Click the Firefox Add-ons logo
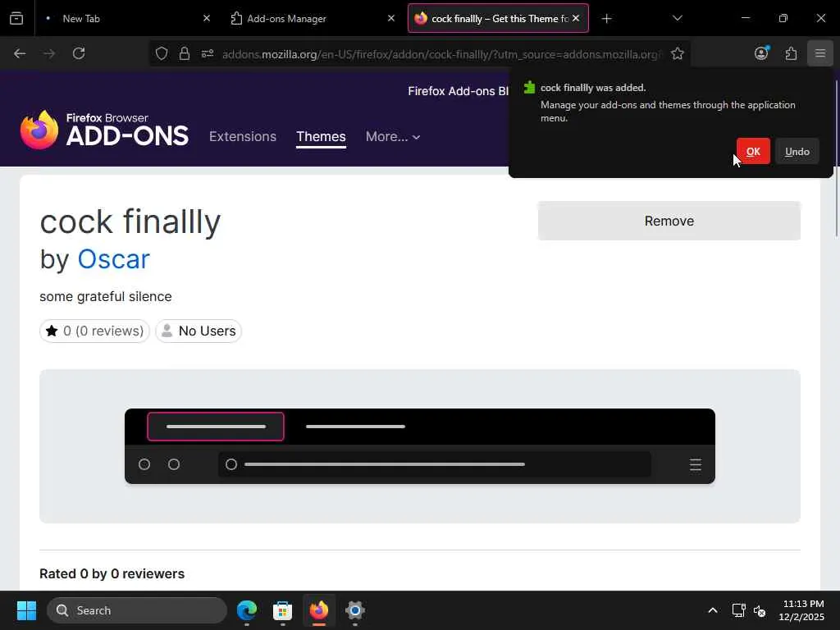 click(104, 130)
